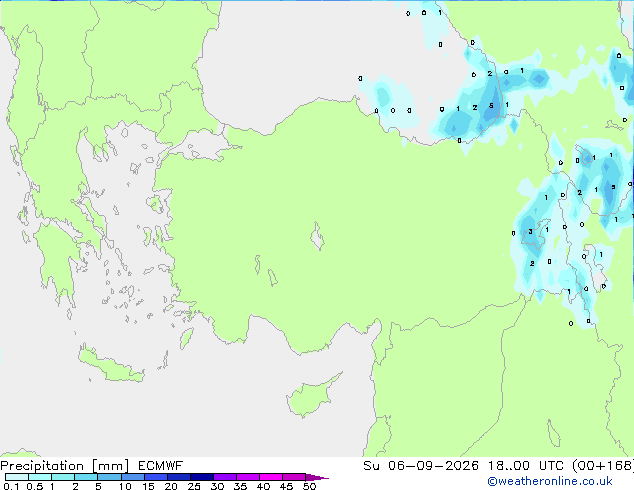Click the Su 06-09-2026 forecast date text
This screenshot has height=490, width=634.
421,466
